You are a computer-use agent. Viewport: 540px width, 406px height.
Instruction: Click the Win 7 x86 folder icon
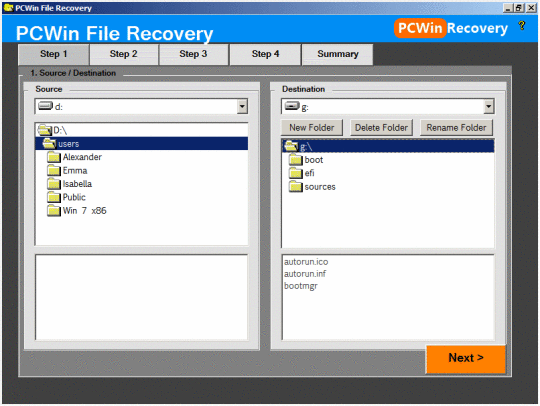(x=54, y=211)
